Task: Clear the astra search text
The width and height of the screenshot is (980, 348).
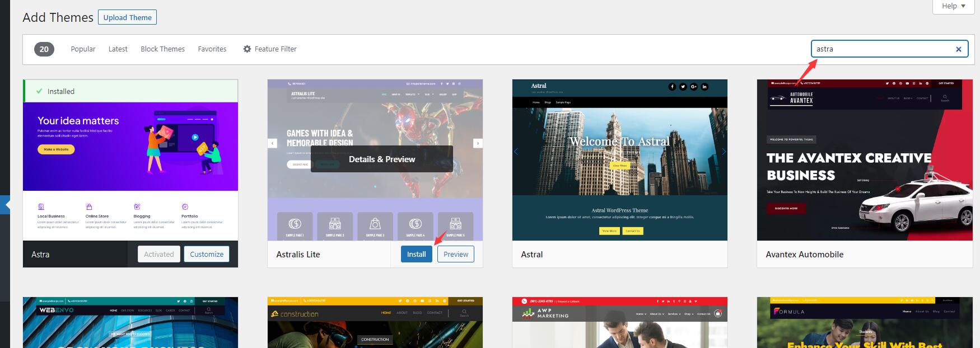Action: (x=958, y=49)
